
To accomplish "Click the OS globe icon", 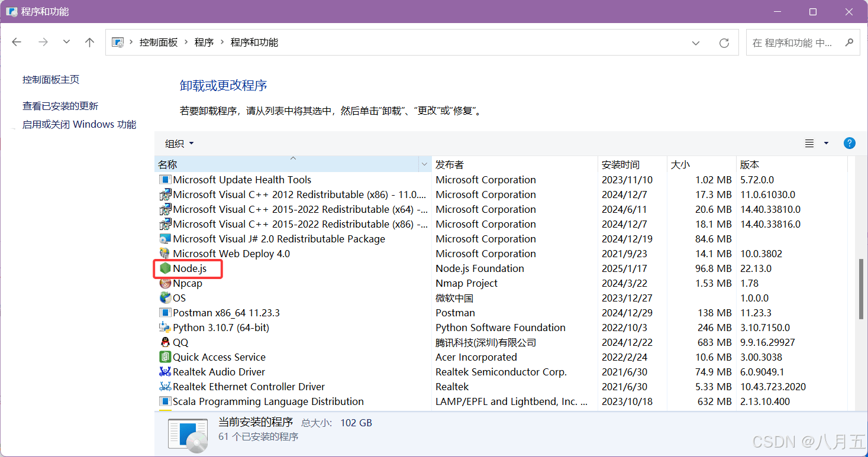I will 165,298.
